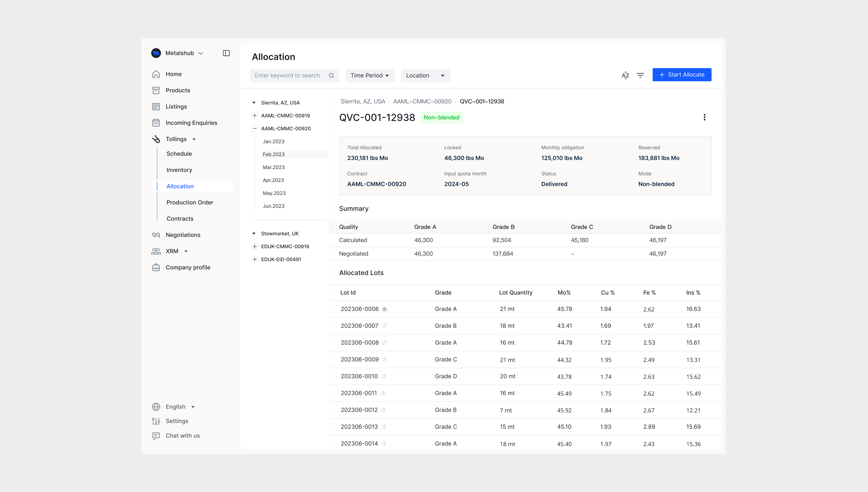Click lock icon beside lot 202306-0006

384,309
